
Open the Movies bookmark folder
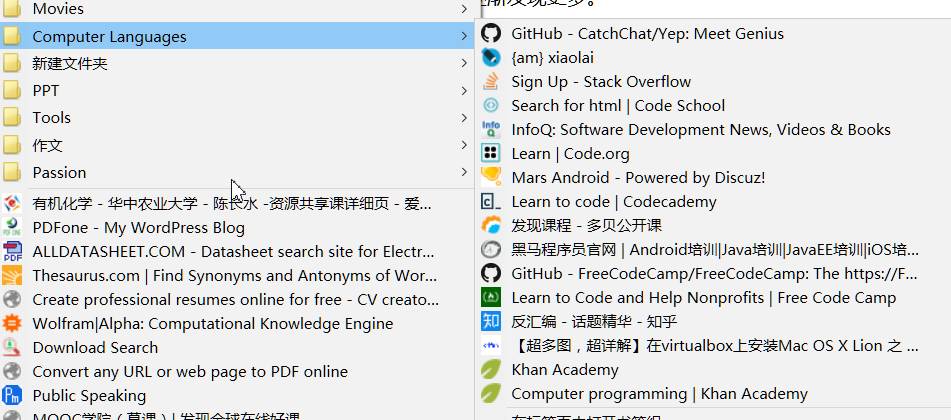coord(237,8)
